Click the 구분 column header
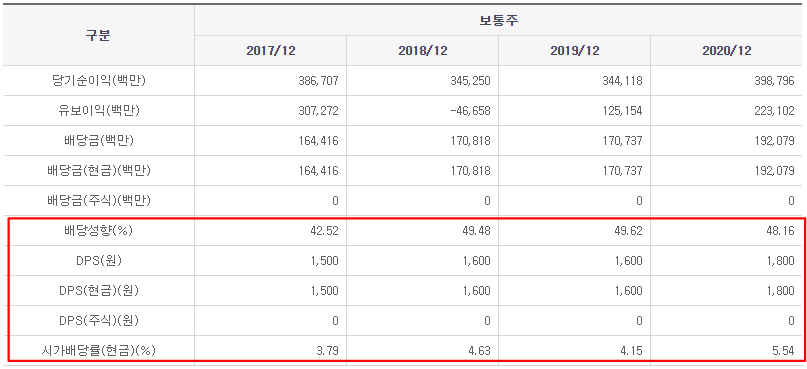807x369 pixels. pos(98,36)
